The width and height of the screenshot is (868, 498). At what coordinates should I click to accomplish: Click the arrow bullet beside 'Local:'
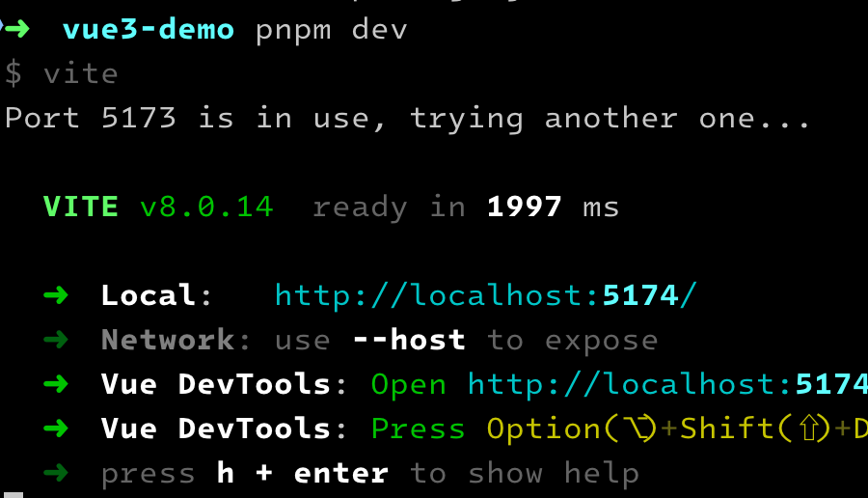(56, 295)
